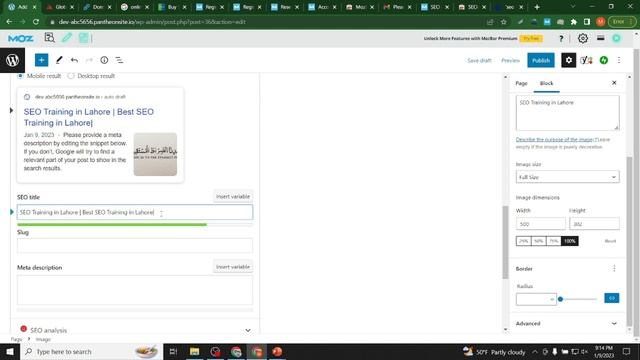Open PowerPoint from the taskbar
Screen dimensions: 640x360
click(277, 351)
